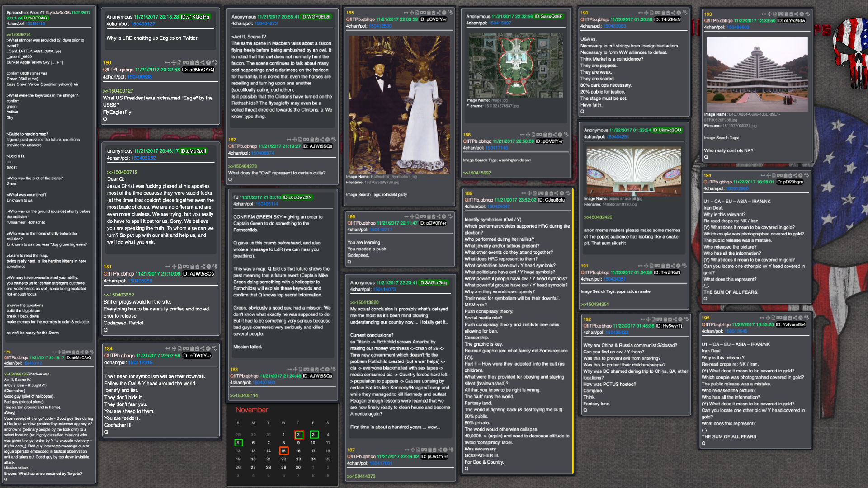Click the November month heading
Screen dimensions: 868x488
[x=252, y=410]
